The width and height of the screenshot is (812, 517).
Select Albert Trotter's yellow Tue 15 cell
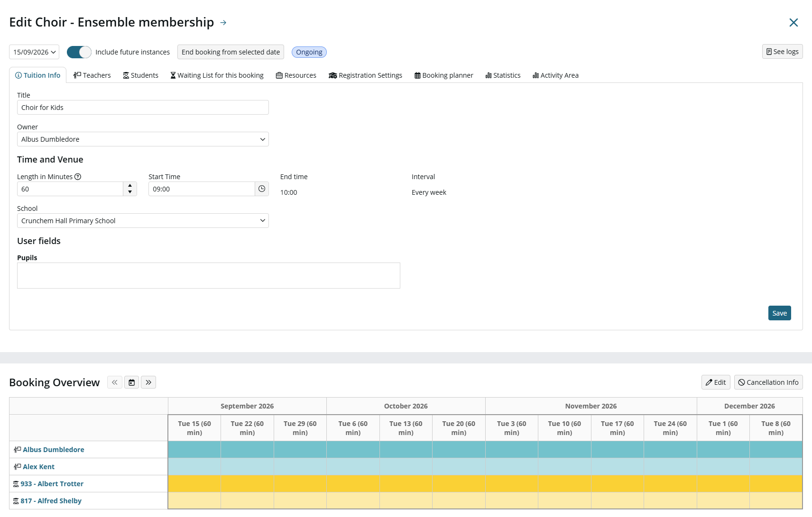194,484
